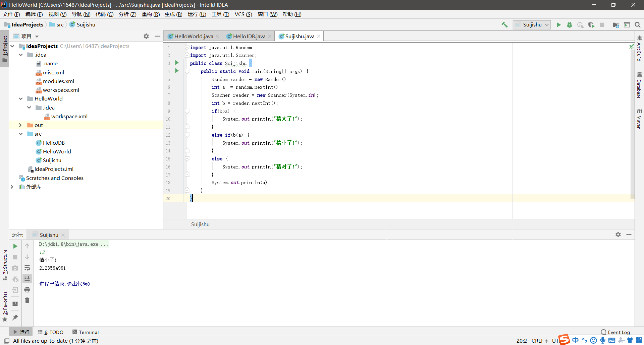Click the editor inspection checkmark indicator

tap(632, 47)
